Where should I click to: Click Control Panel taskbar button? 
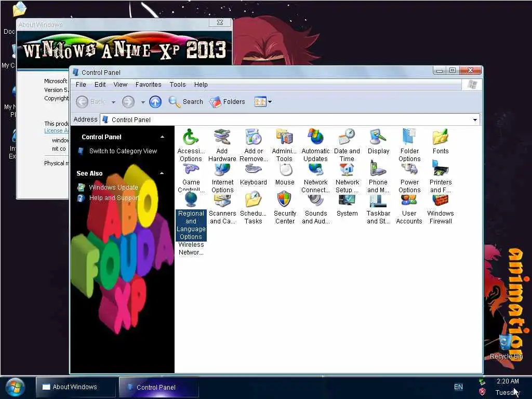[158, 387]
